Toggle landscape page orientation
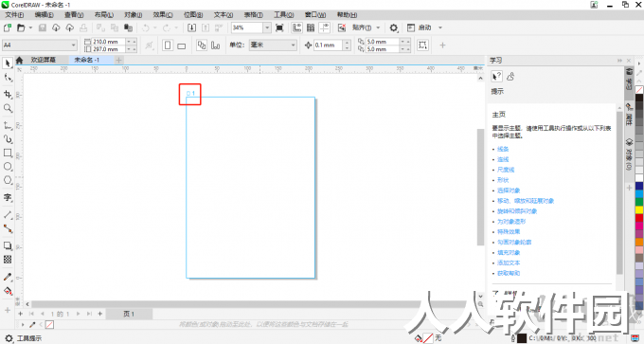Viewport: 644px width, 344px height. tap(181, 45)
